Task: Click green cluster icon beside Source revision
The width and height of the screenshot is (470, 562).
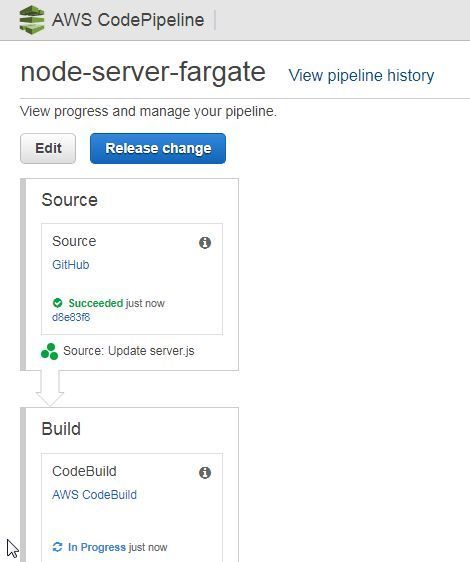Action: (x=49, y=351)
